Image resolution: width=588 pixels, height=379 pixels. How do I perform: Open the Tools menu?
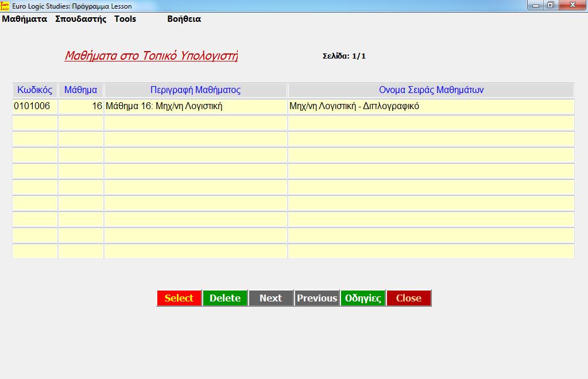[x=125, y=19]
